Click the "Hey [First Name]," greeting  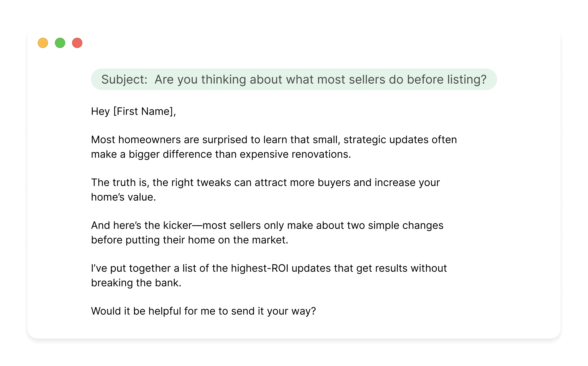pos(133,111)
